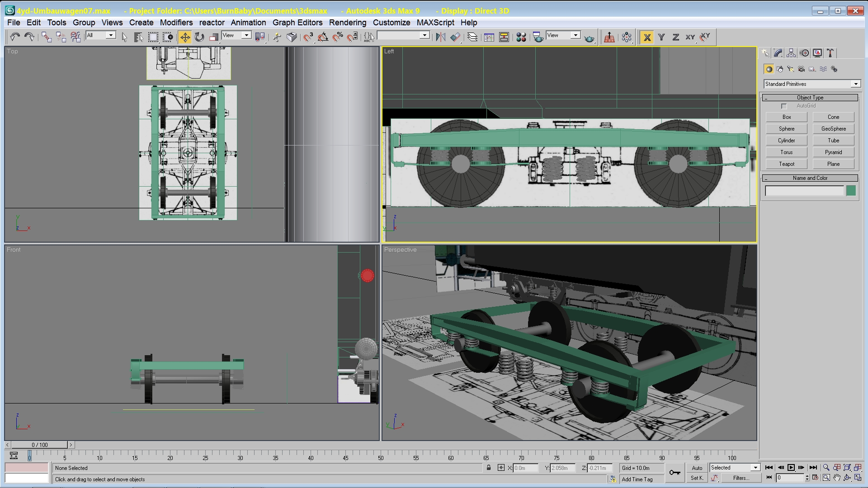868x488 pixels.
Task: Open the Modifiers menu
Action: 176,23
